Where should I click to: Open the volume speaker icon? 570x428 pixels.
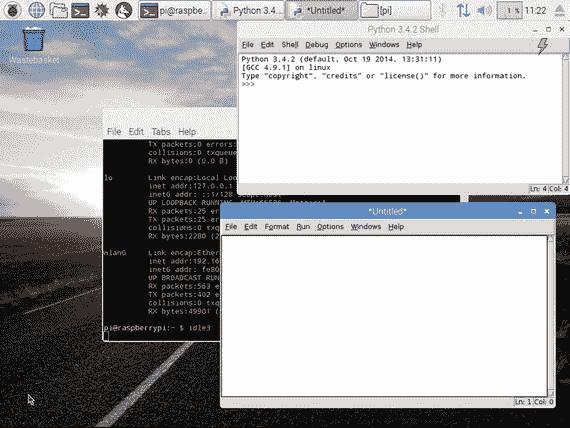point(484,10)
